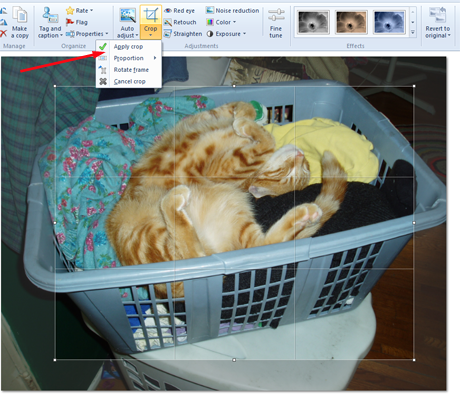This screenshot has height=398, width=460.
Task: Apply the sepia tone effect thumbnail
Action: pyautogui.click(x=352, y=22)
